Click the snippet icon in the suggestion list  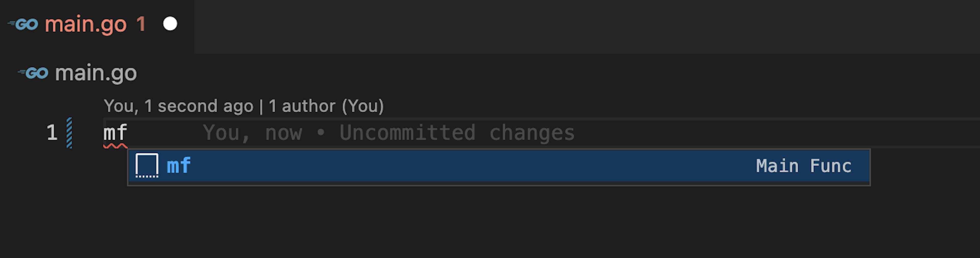click(x=147, y=166)
